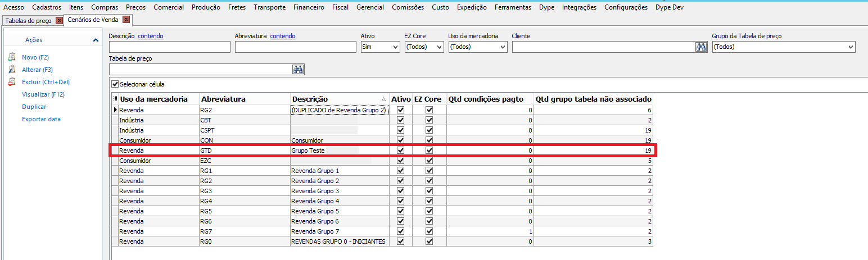The height and width of the screenshot is (260, 868).
Task: Click Exportar data action link
Action: pyautogui.click(x=41, y=119)
